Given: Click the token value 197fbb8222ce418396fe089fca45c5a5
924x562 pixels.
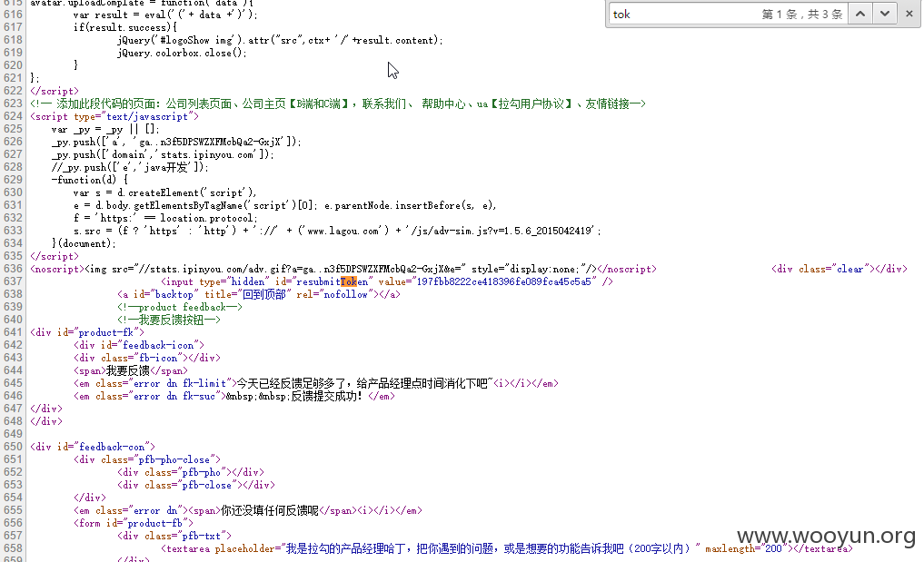Looking at the screenshot, I should [504, 281].
